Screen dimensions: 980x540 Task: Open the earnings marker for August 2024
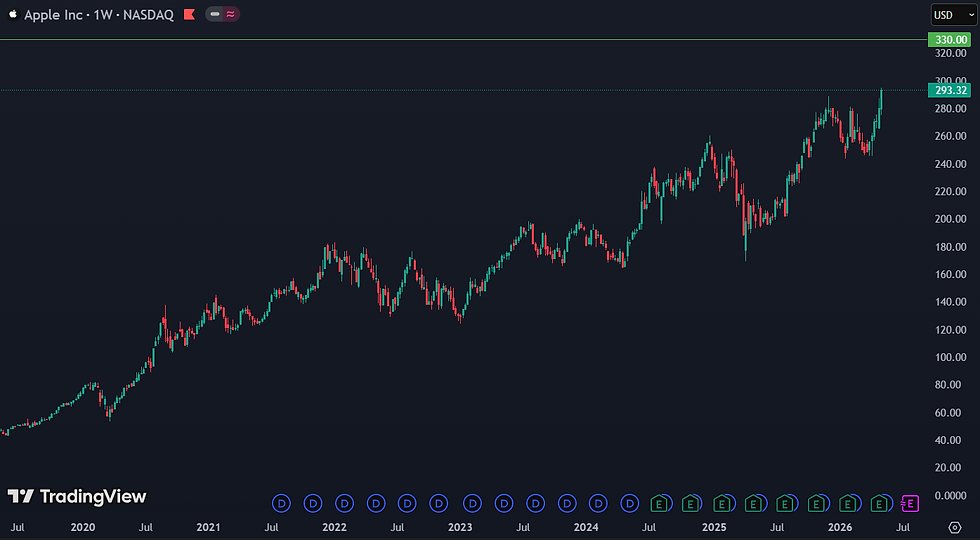(659, 502)
